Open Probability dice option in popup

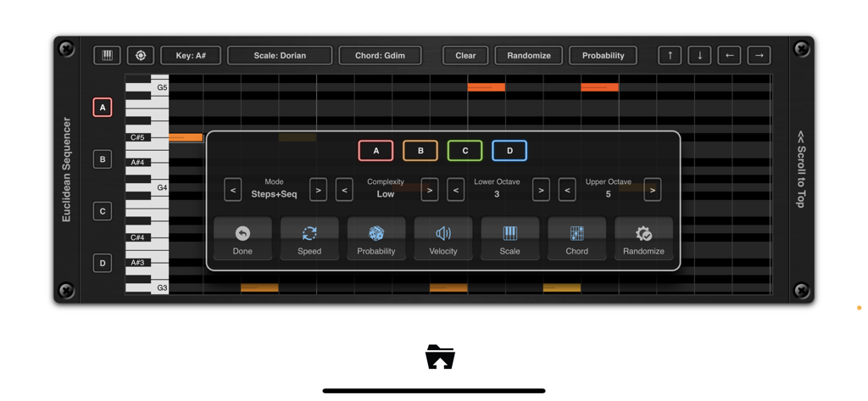click(376, 238)
